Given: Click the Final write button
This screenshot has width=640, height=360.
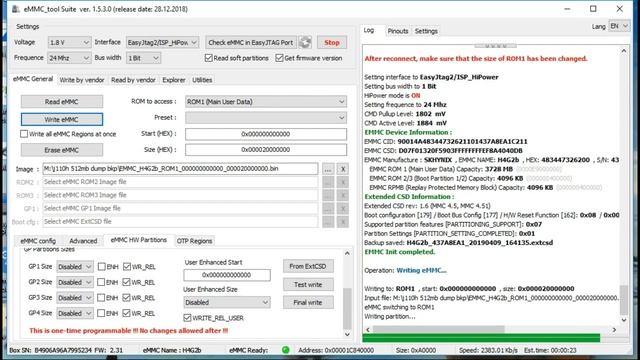Looking at the screenshot, I should 308,302.
